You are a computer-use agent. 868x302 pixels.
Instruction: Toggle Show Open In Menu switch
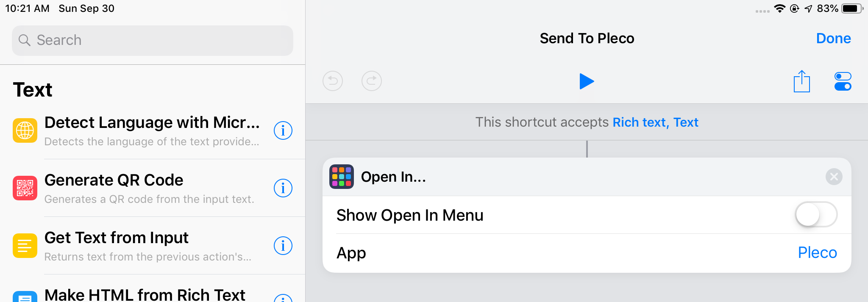pyautogui.click(x=816, y=215)
